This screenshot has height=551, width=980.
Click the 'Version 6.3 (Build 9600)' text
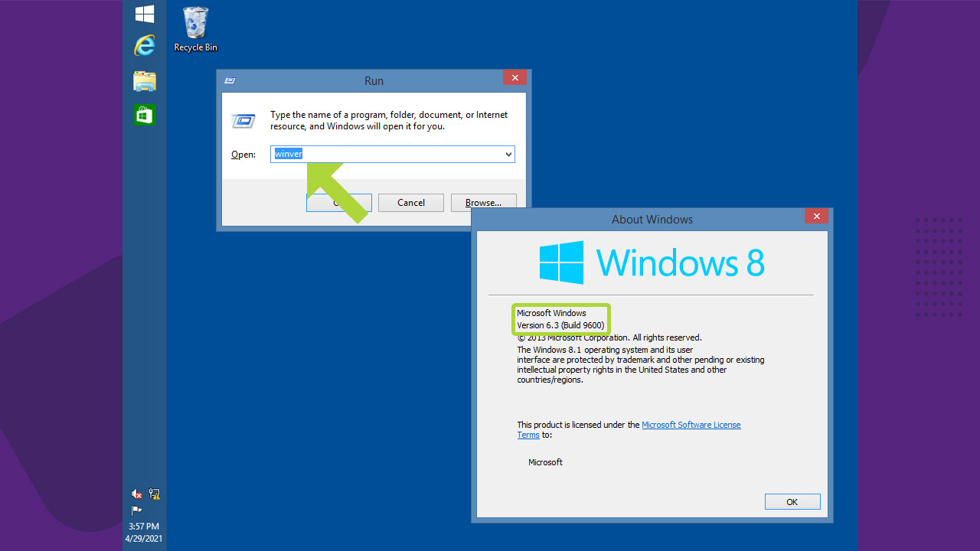click(560, 325)
